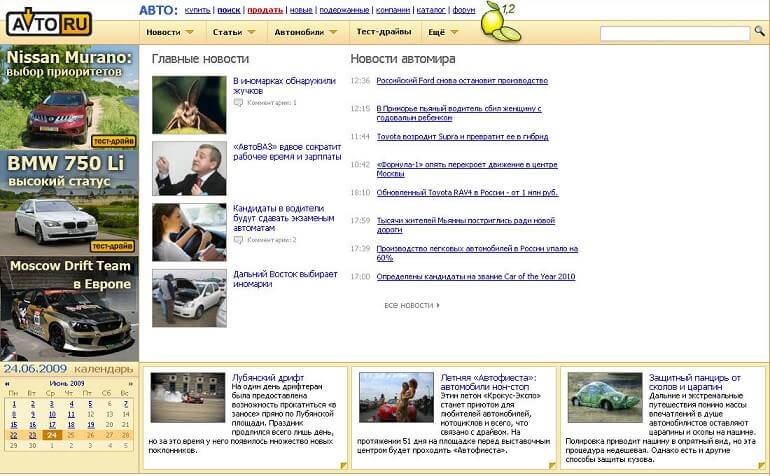Viewport: 770px width, 476px height.
Task: Click the lemon 1,2 icon
Action: point(499,21)
